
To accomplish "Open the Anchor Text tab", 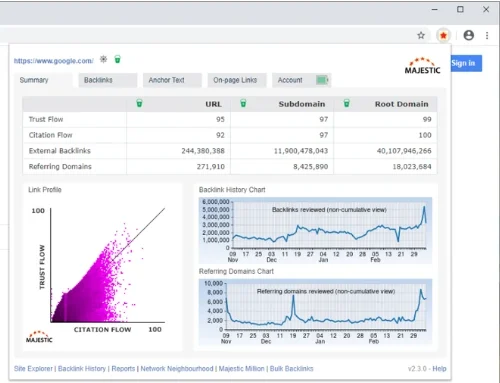I will tap(172, 80).
